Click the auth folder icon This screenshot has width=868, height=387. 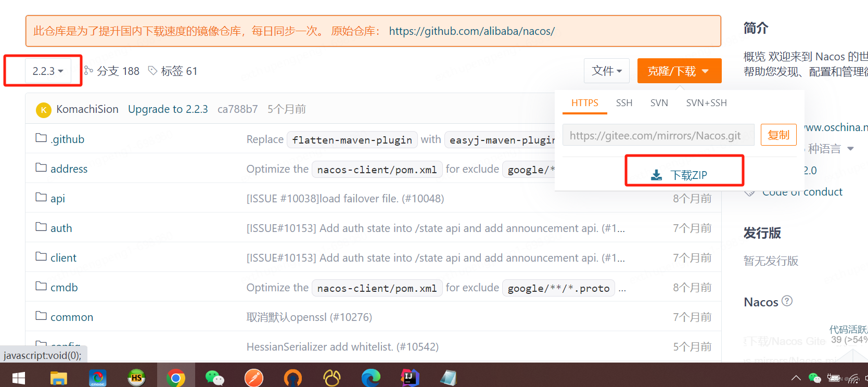click(x=41, y=227)
